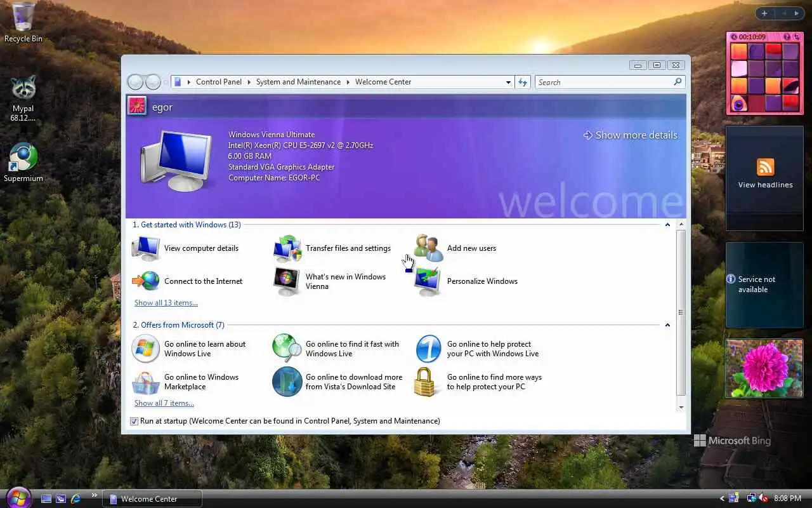Screen dimensions: 812x508
Task: Click the Microsoft Bing logo
Action: (x=731, y=441)
